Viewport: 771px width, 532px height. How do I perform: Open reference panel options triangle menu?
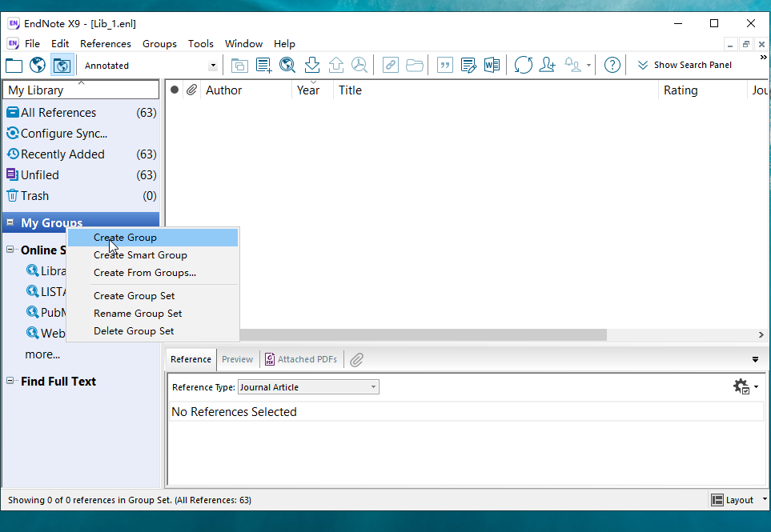pyautogui.click(x=755, y=359)
